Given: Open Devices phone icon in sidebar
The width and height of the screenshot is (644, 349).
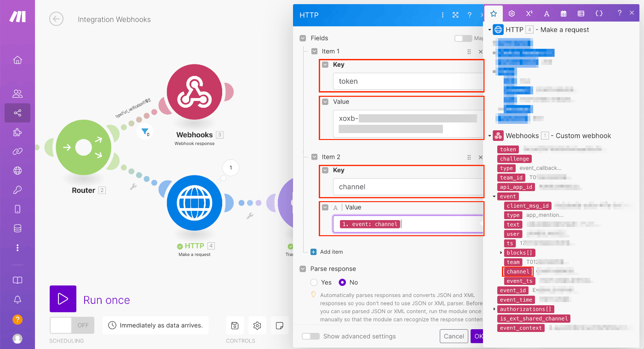Looking at the screenshot, I should pos(17,209).
